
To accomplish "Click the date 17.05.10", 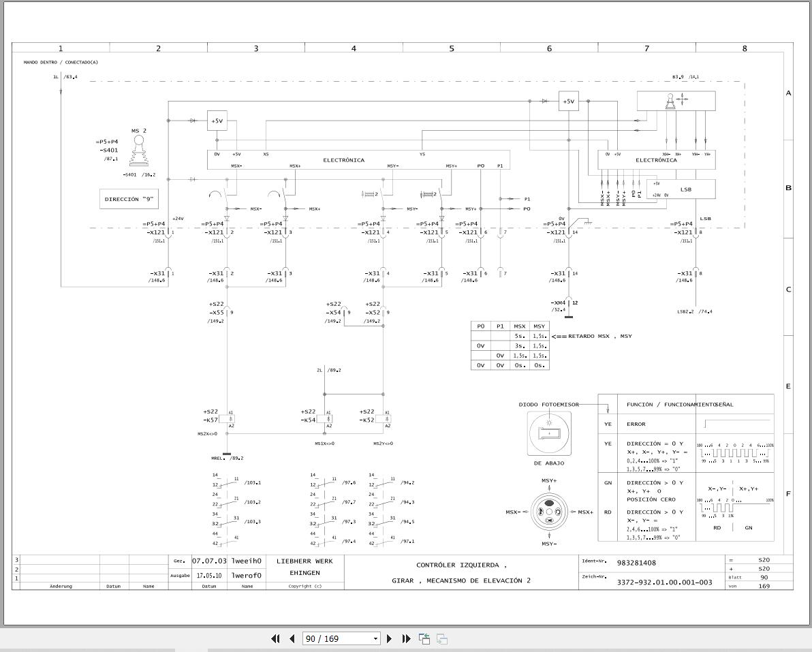I will pyautogui.click(x=209, y=576).
